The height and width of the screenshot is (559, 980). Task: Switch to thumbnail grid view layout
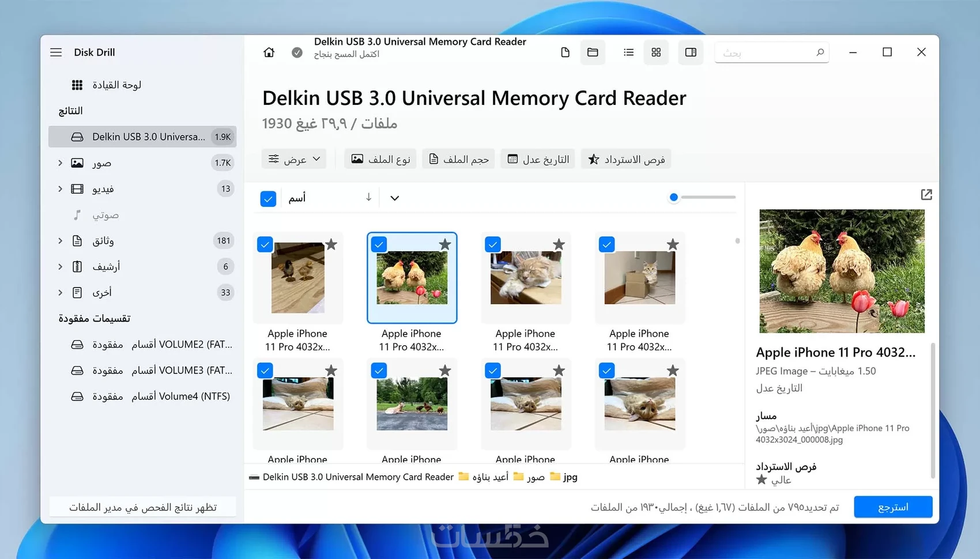tap(656, 52)
